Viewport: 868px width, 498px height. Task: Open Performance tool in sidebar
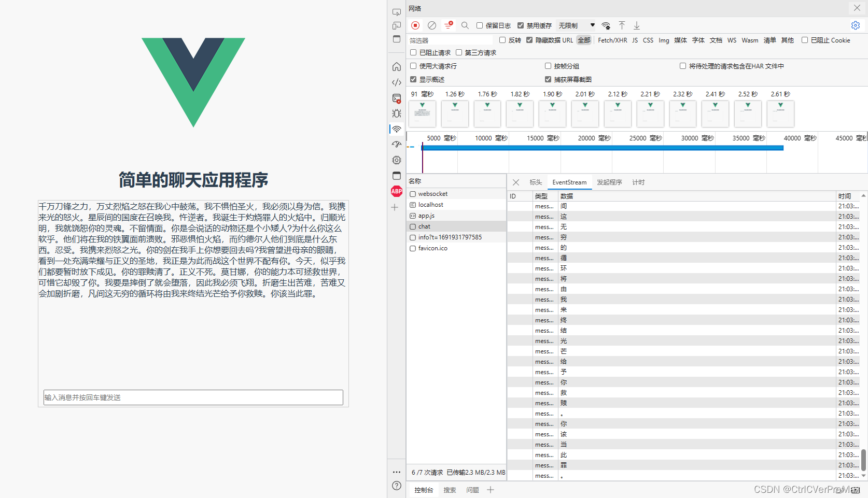click(397, 145)
